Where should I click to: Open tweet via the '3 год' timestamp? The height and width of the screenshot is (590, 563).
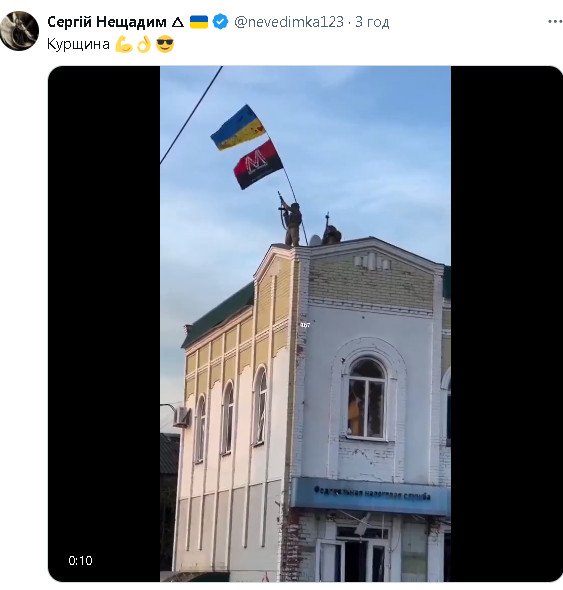(x=372, y=22)
